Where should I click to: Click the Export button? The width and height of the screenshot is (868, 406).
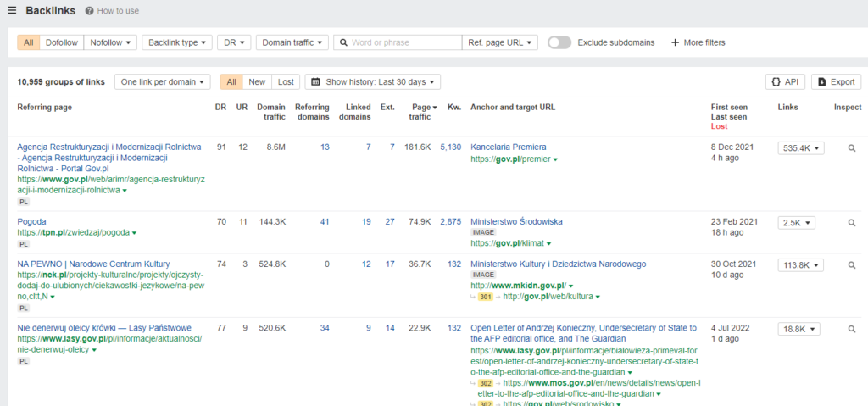click(836, 81)
